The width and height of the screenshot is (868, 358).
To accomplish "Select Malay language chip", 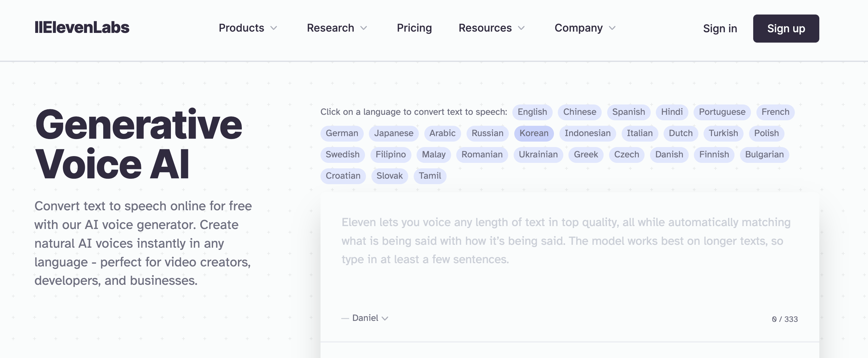I will 433,154.
